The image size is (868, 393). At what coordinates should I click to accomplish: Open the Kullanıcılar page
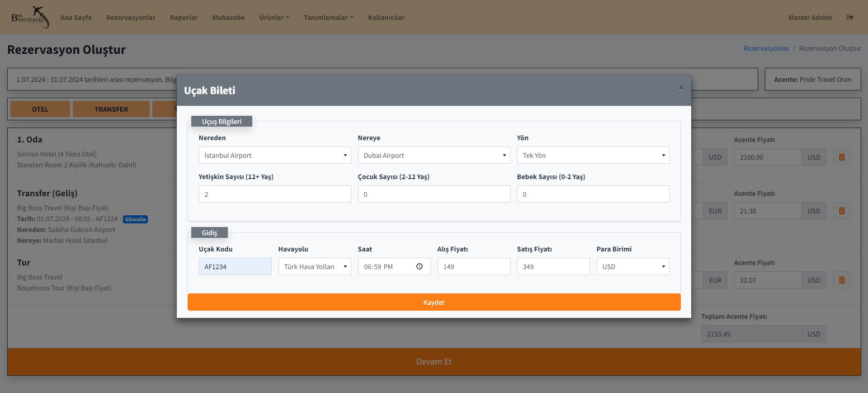coord(386,17)
